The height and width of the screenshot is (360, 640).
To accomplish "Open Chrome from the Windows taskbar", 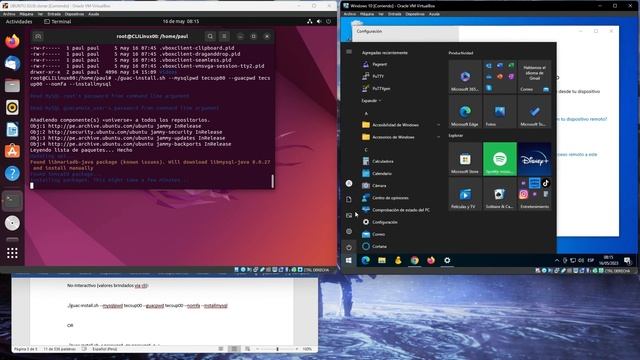I will (x=414, y=260).
